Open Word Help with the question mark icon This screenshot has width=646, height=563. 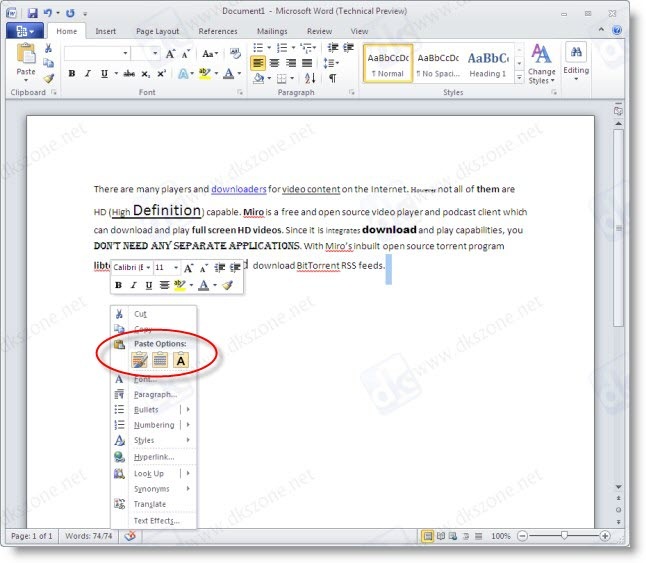617,30
